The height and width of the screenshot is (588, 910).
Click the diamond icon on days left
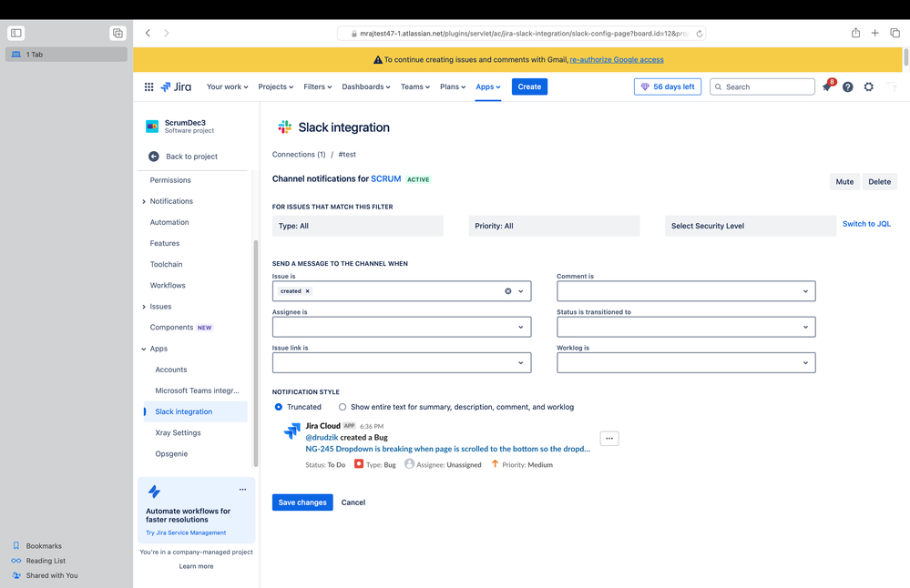pyautogui.click(x=645, y=87)
